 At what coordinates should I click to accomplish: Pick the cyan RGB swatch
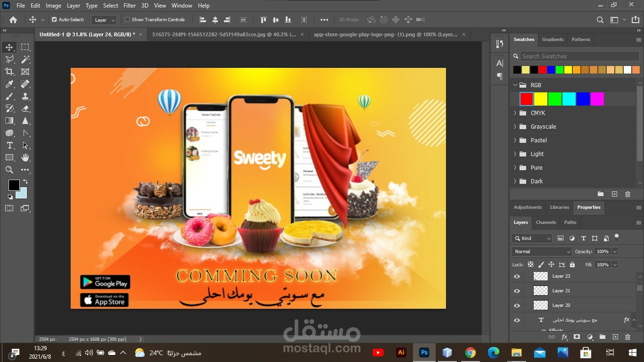(x=569, y=99)
